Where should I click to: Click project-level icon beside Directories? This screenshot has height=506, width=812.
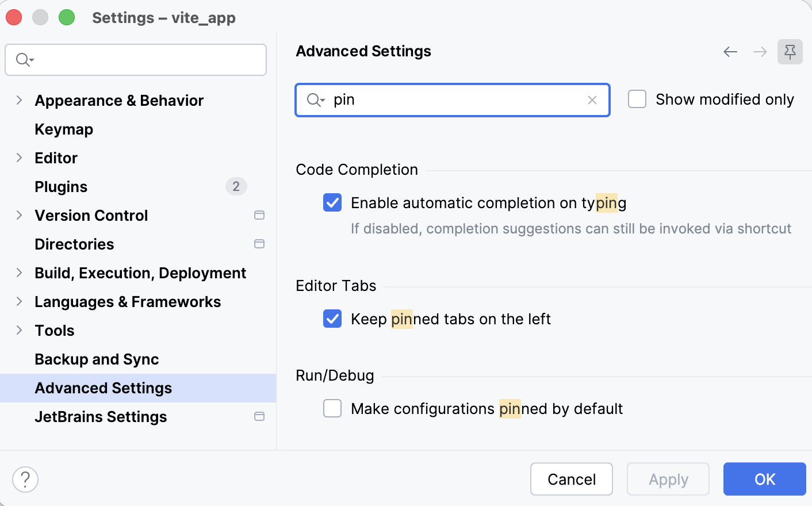(x=259, y=244)
